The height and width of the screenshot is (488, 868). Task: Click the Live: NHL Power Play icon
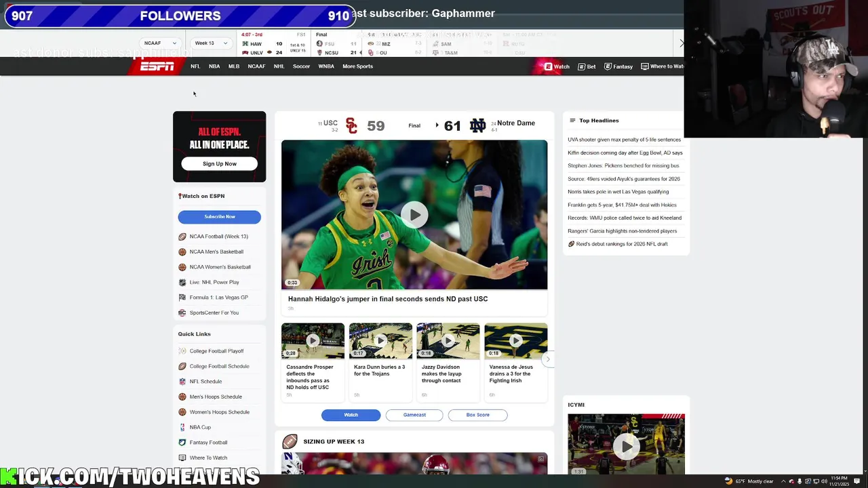pyautogui.click(x=182, y=282)
